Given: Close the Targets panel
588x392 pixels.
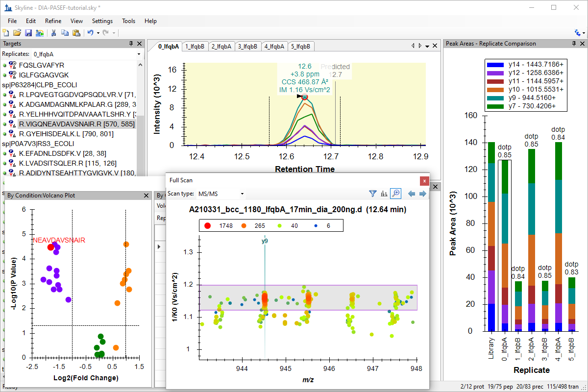Looking at the screenshot, I should tap(139, 44).
